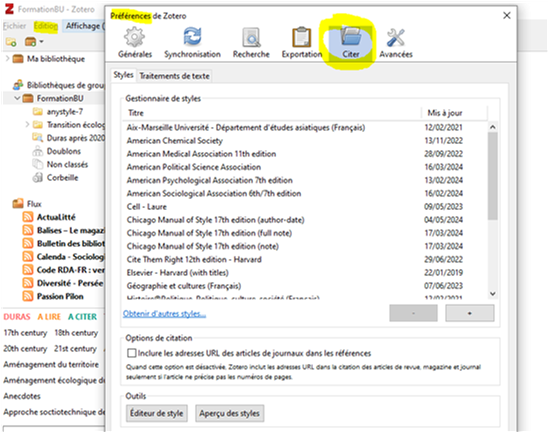Viewport: 548px width, 432px height.
Task: Click the Diversité - Persée feed icon
Action: click(x=28, y=283)
